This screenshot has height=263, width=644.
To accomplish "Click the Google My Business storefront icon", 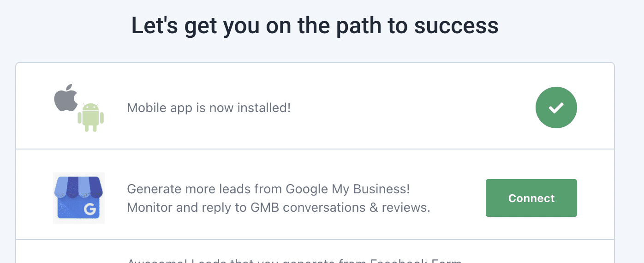I will point(79,198).
